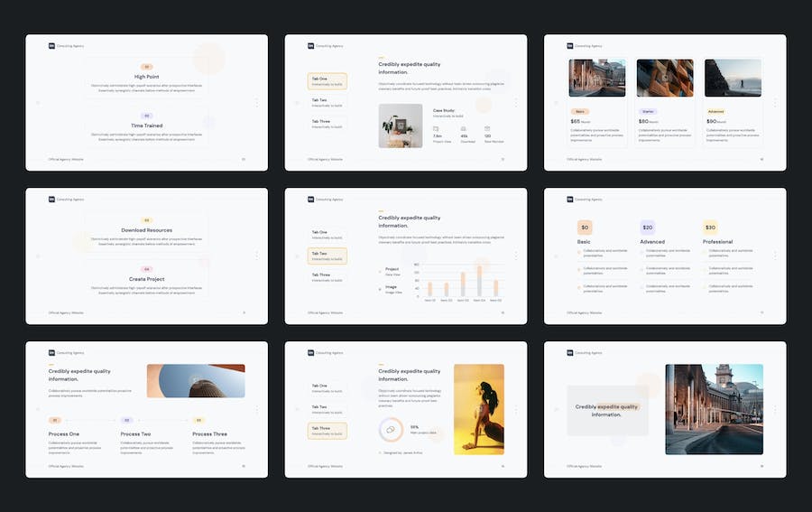Click the Consulting Agency logo on the High Point slide
The image size is (812, 512).
pyautogui.click(x=51, y=45)
